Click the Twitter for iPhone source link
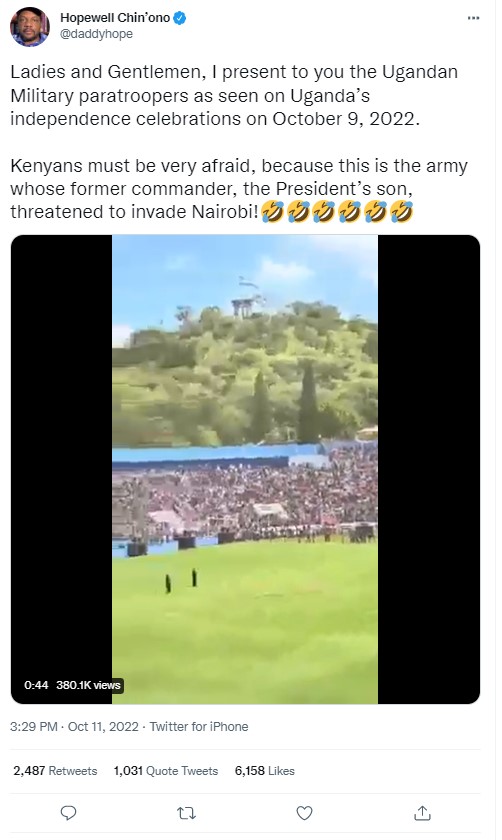 [199, 726]
